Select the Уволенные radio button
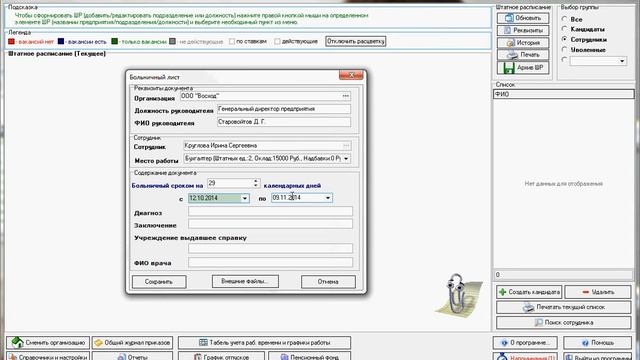Image resolution: width=640 pixels, height=360 pixels. (x=564, y=49)
